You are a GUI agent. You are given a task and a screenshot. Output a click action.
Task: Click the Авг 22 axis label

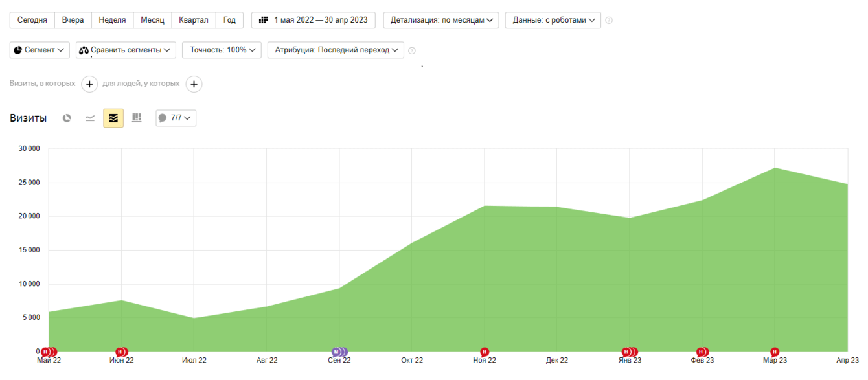coord(267,360)
